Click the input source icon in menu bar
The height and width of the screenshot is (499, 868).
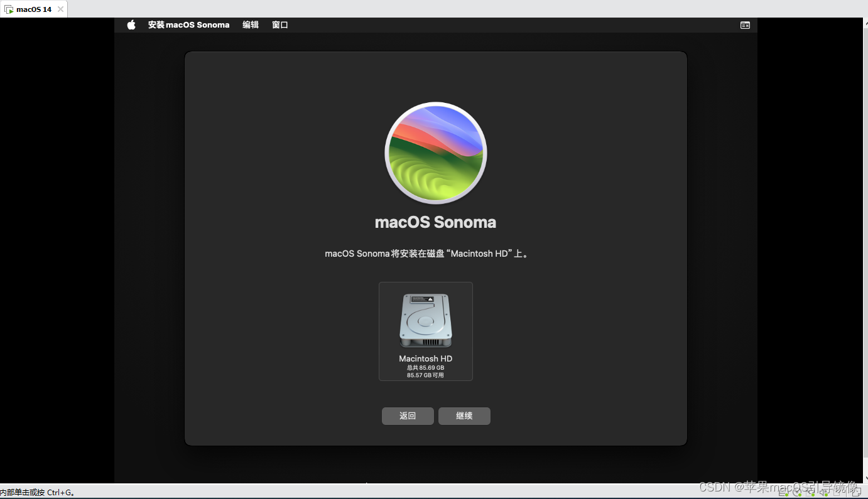(x=745, y=25)
